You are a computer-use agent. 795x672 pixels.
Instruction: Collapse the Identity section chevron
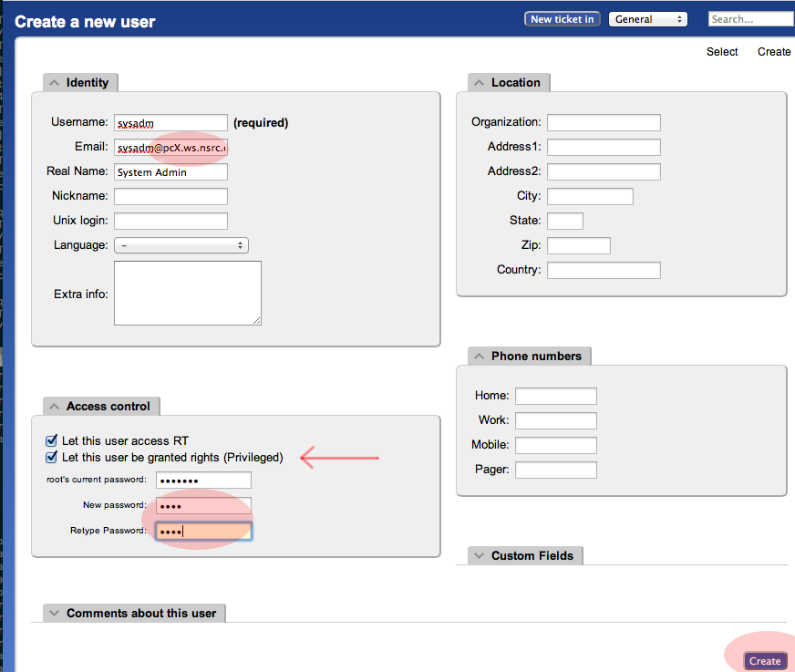click(x=54, y=83)
